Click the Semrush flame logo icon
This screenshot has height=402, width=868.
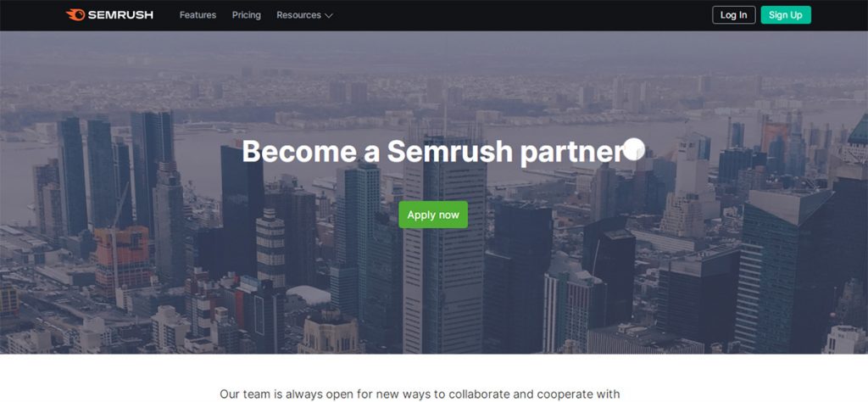point(75,15)
